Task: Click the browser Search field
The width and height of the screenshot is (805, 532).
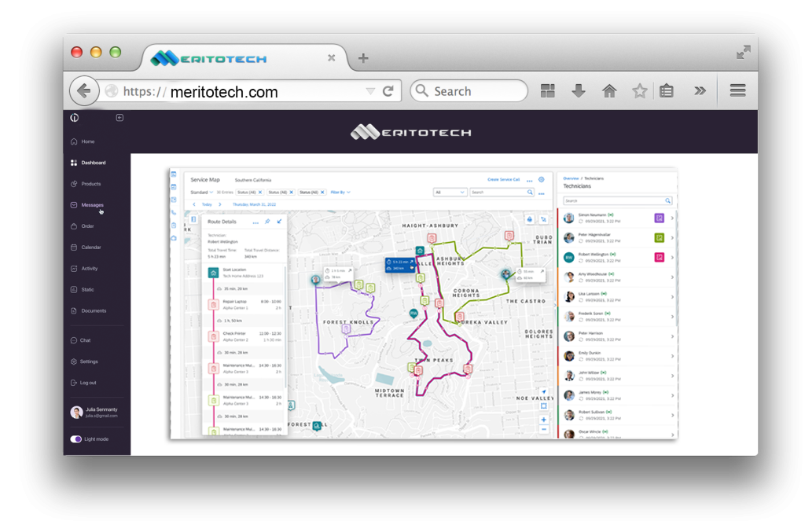Action: (469, 91)
